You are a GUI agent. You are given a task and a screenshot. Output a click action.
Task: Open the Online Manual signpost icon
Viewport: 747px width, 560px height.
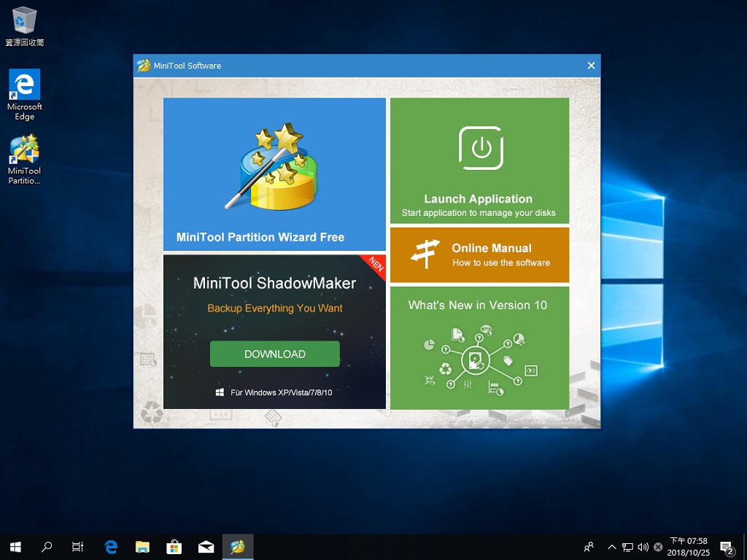coord(425,254)
